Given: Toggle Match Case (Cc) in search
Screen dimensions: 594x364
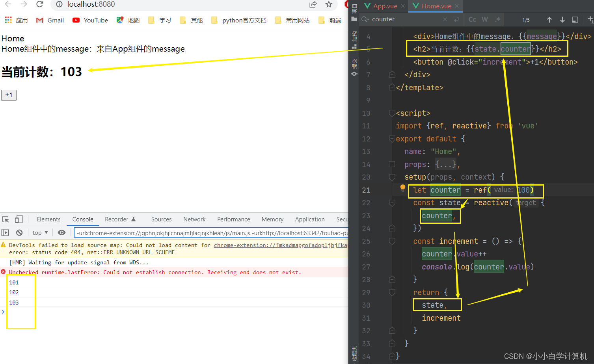Looking at the screenshot, I should pos(472,19).
